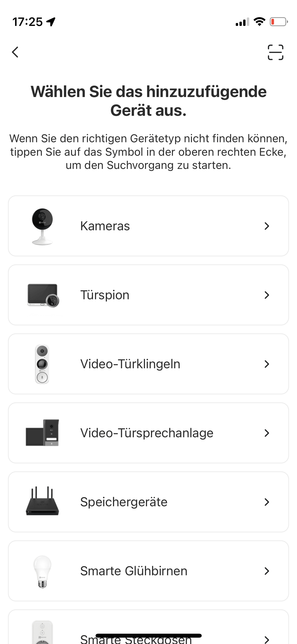Screen dimensions: 297x644
Task: Open Smarte Glühbirnen device type
Action: point(134,571)
